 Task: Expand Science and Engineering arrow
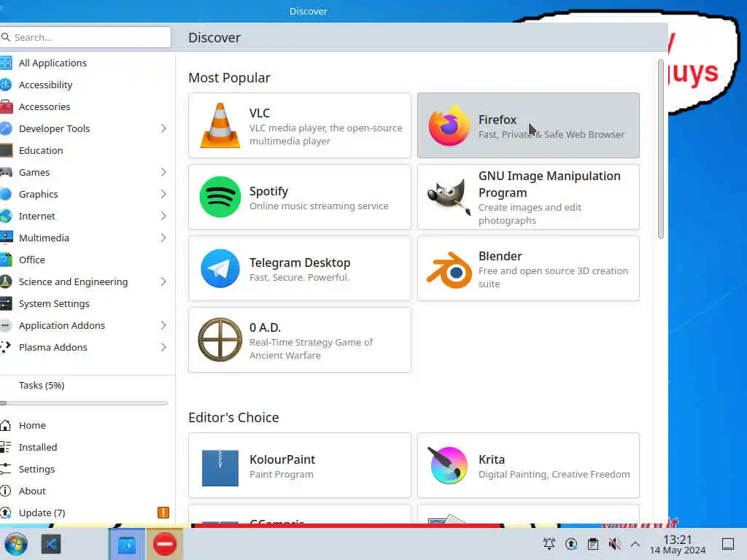tap(163, 281)
